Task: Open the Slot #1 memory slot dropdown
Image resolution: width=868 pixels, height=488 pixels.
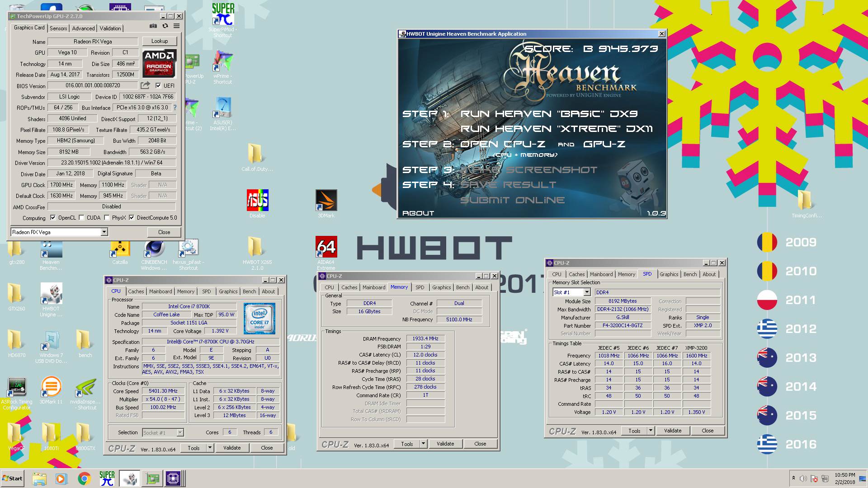Action: click(x=586, y=292)
